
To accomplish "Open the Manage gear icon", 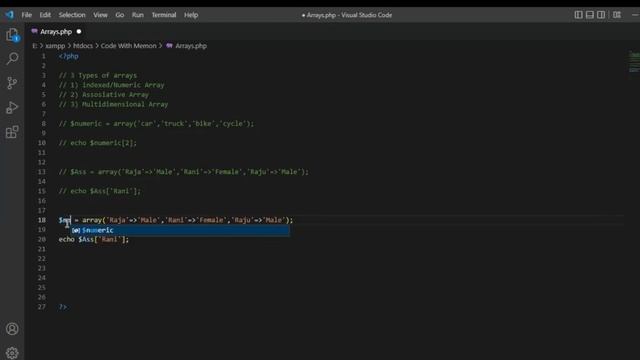I will click(x=12, y=352).
